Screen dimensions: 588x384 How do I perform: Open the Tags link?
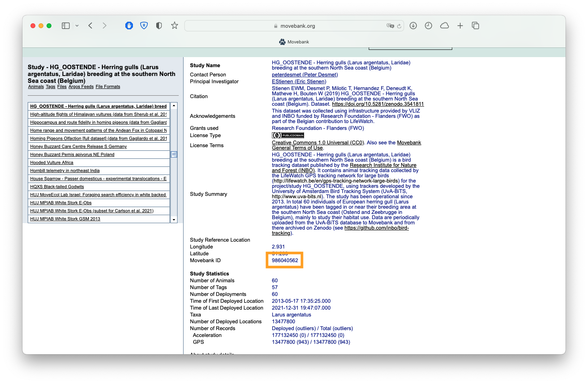pyautogui.click(x=51, y=87)
